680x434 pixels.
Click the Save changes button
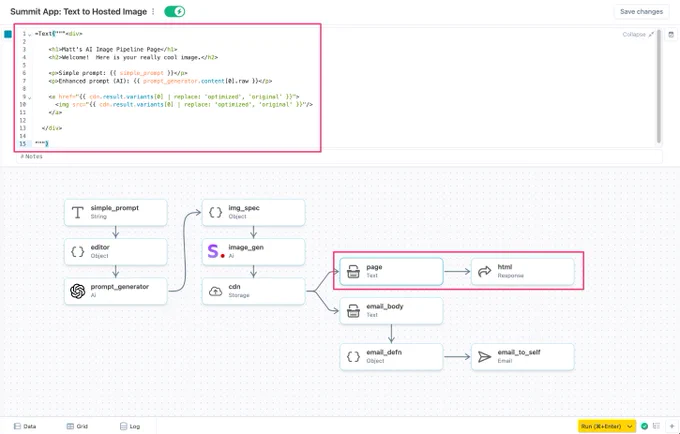pos(641,12)
